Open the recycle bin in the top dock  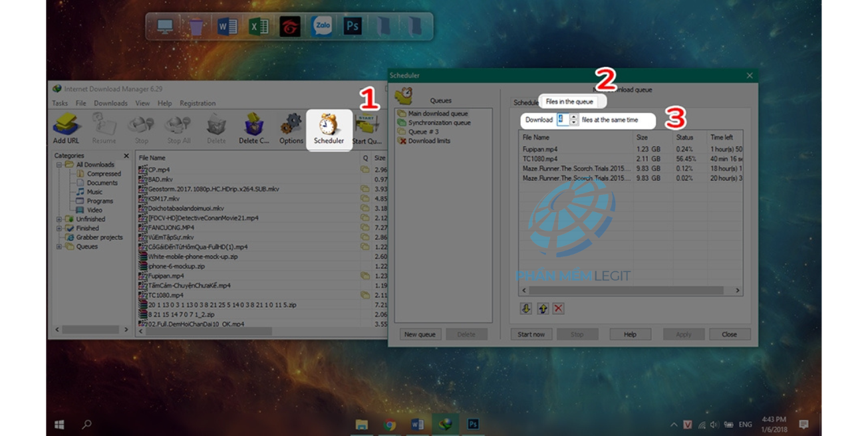196,27
